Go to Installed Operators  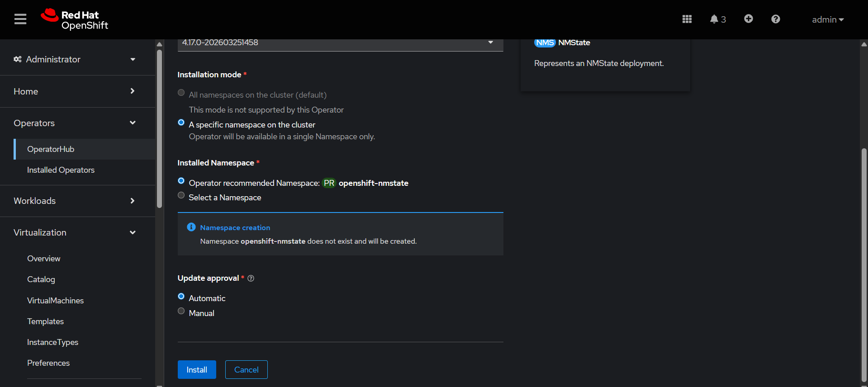click(61, 170)
